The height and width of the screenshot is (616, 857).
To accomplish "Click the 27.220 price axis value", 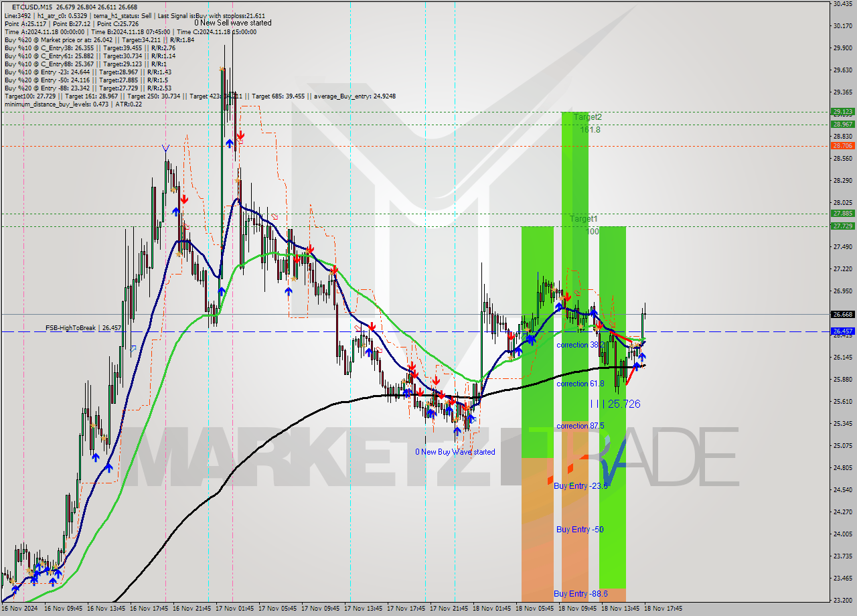I will [842, 269].
